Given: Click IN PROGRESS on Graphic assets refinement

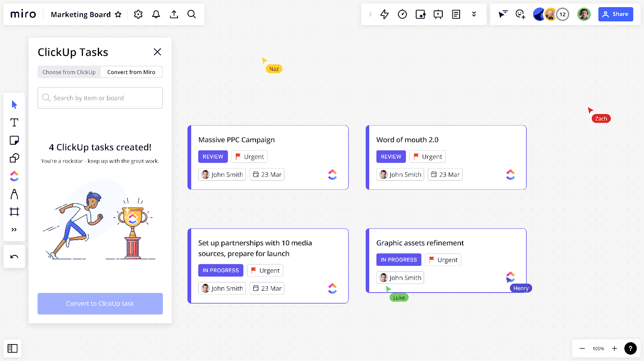Looking at the screenshot, I should [399, 260].
